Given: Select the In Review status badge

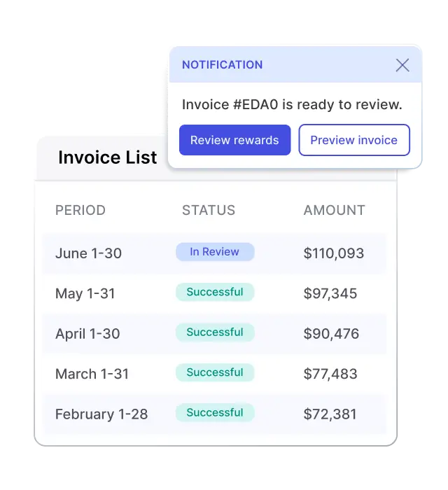Looking at the screenshot, I should [x=215, y=252].
